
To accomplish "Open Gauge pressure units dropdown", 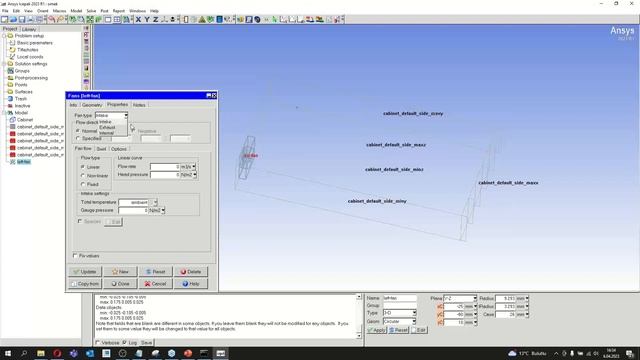I will [163, 210].
